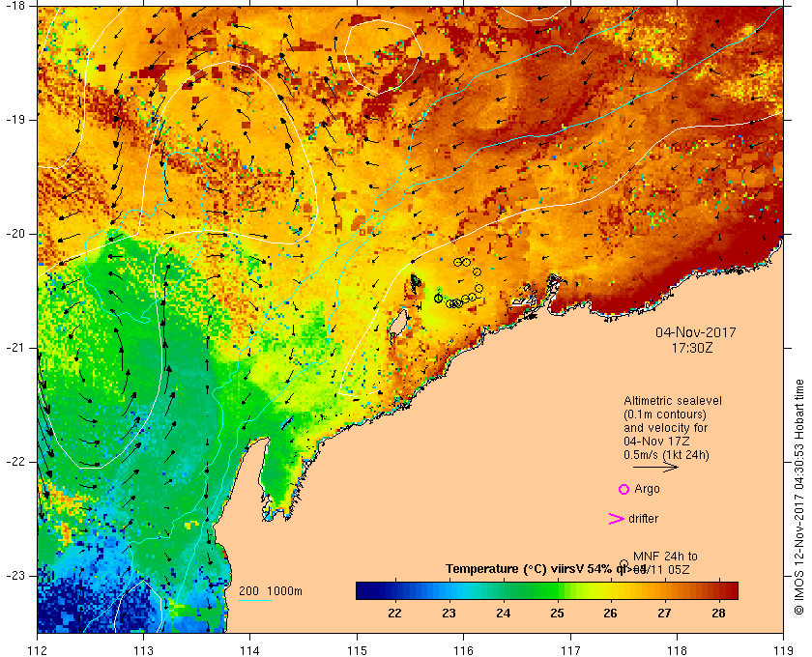The width and height of the screenshot is (812, 657).
Task: Click the cyan 200 1000m isobath legend line
Action: (x=255, y=601)
